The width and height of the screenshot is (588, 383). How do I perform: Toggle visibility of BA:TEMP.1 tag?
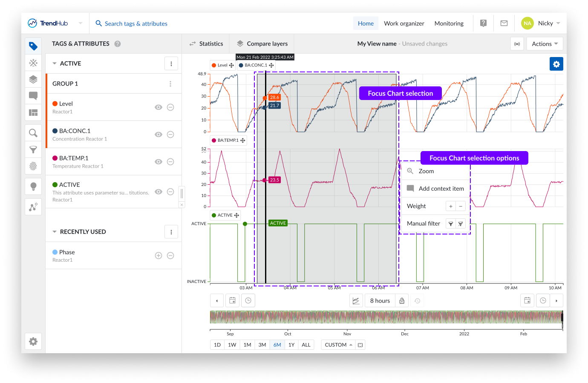coord(158,162)
